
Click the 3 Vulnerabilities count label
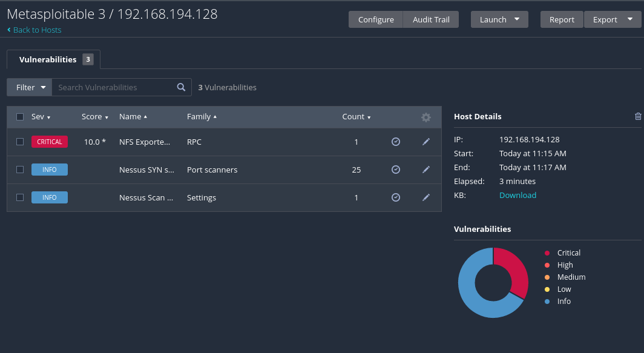coord(227,87)
